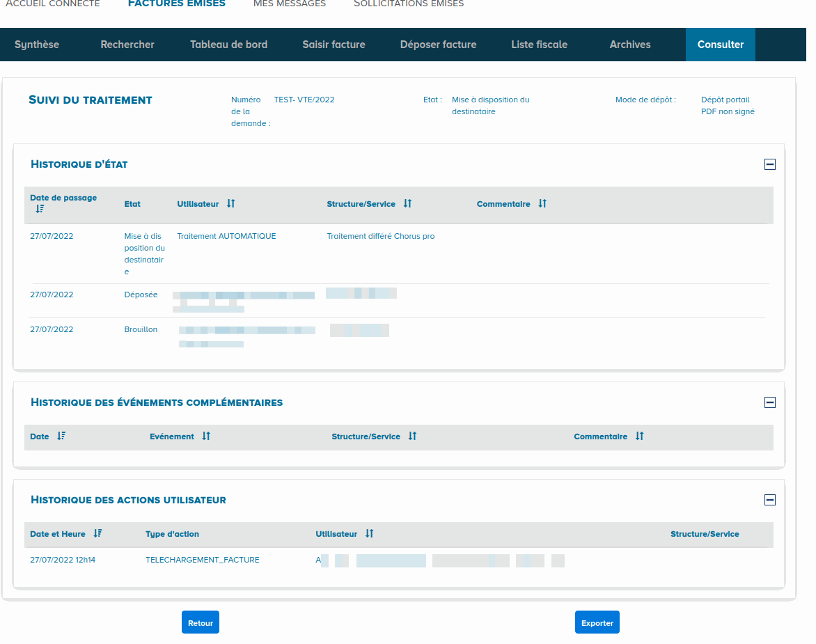This screenshot has width=816, height=644.
Task: Sort Structure/Service column in Historique d'état
Action: tap(407, 204)
